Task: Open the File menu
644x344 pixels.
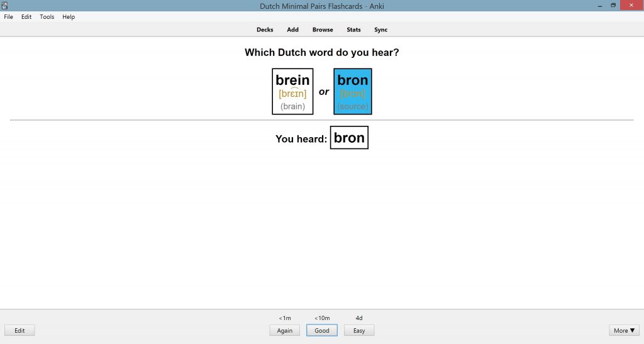Action: click(8, 17)
